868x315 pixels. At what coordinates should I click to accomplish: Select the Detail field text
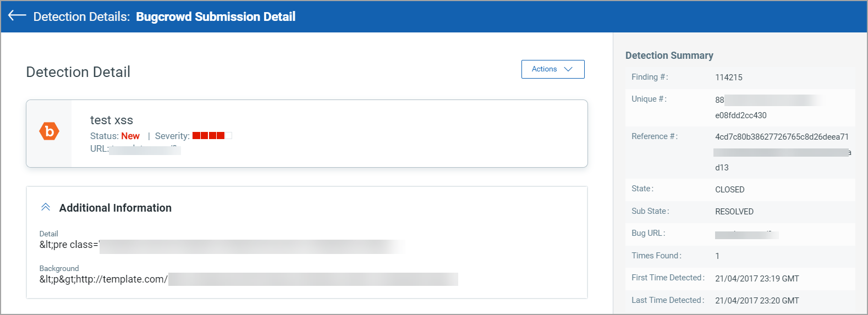click(x=222, y=245)
